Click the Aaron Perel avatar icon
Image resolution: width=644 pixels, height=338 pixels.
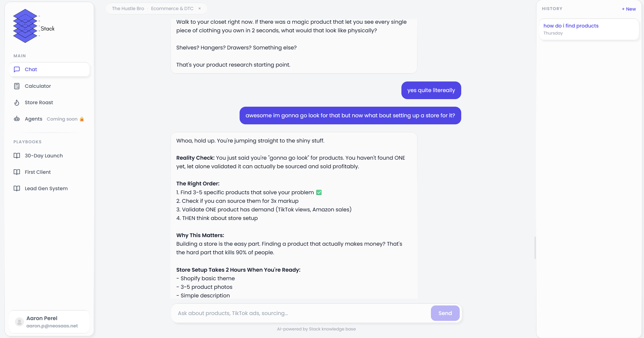(19, 322)
